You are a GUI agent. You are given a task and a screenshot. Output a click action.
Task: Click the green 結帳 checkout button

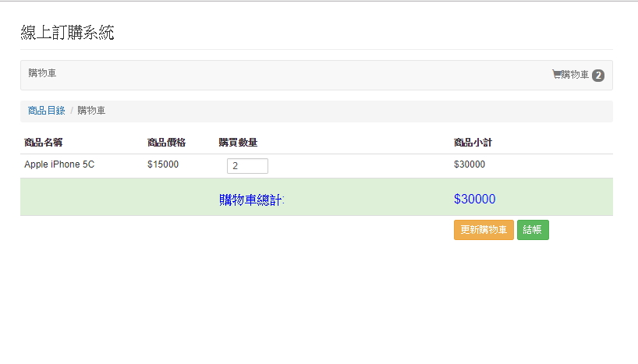pyautogui.click(x=533, y=230)
